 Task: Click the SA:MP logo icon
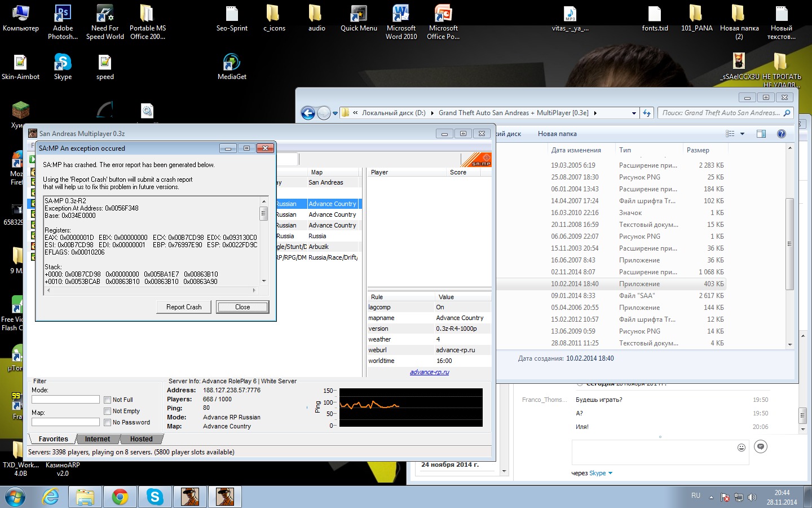(476, 160)
